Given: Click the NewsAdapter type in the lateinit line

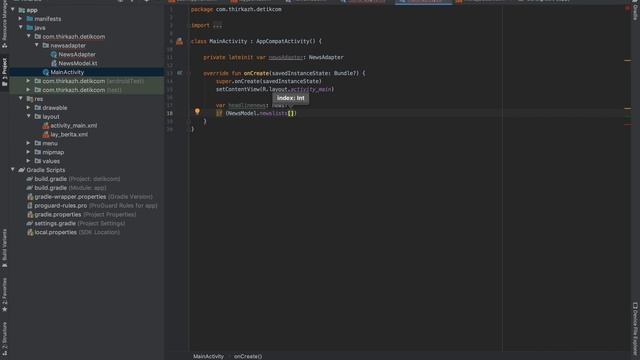Looking at the screenshot, I should pos(326,58).
